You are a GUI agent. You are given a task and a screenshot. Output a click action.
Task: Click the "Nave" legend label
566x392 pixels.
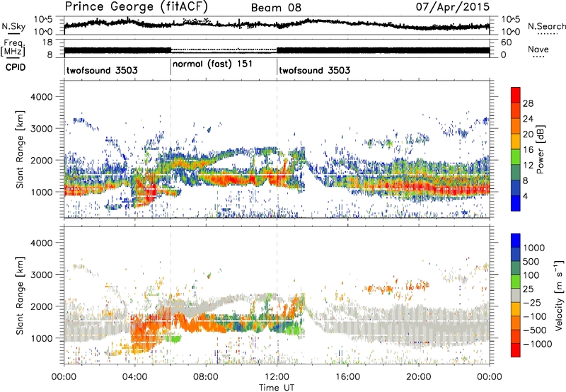538,49
